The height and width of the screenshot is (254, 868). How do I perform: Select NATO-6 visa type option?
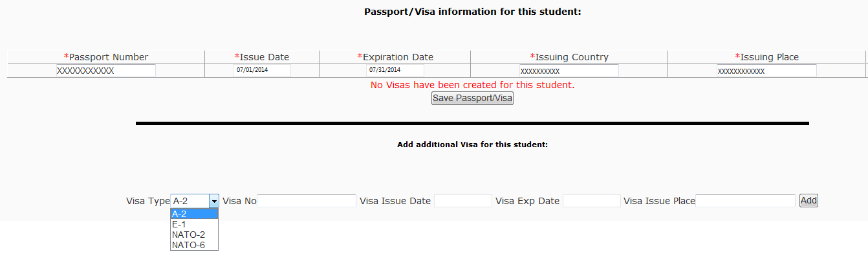[x=194, y=245]
